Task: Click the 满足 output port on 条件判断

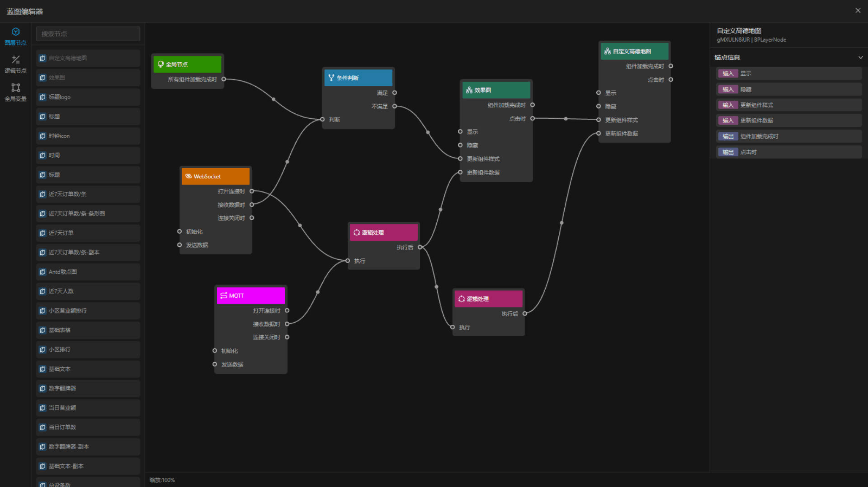Action: (x=394, y=93)
